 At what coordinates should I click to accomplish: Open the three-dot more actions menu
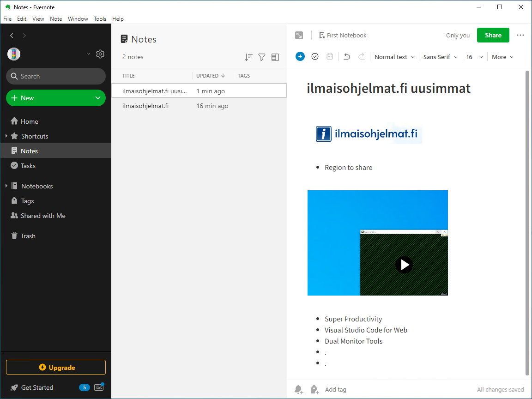click(x=520, y=35)
